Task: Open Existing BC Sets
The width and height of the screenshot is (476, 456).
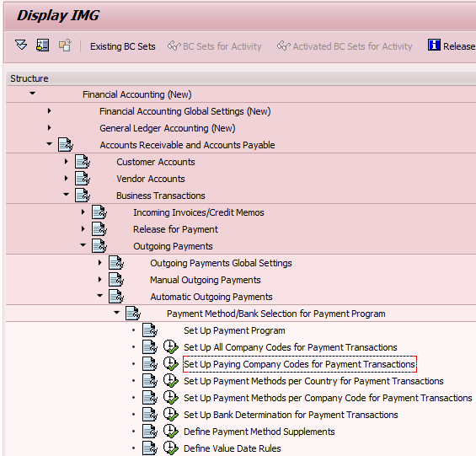Action: tap(123, 46)
